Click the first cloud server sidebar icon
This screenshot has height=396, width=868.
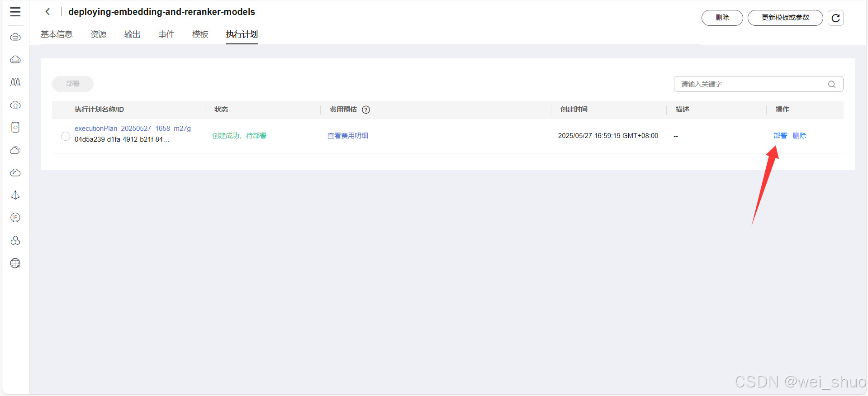(15, 37)
